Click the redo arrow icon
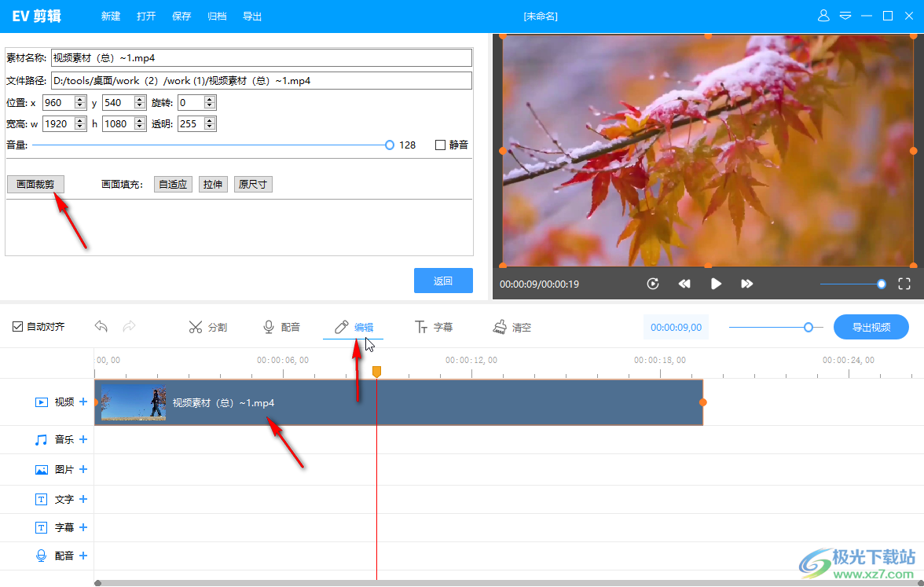Screen dimensions: 924x587 (129, 327)
